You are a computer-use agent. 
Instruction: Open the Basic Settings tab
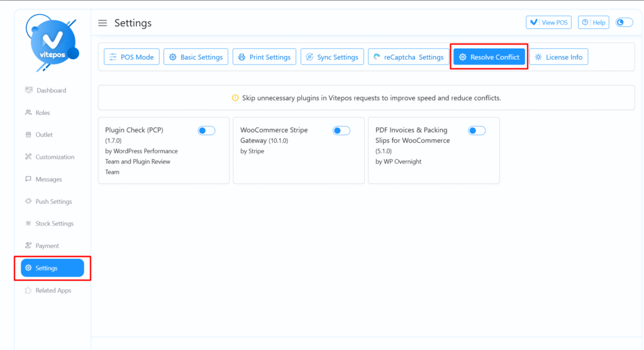coord(196,57)
